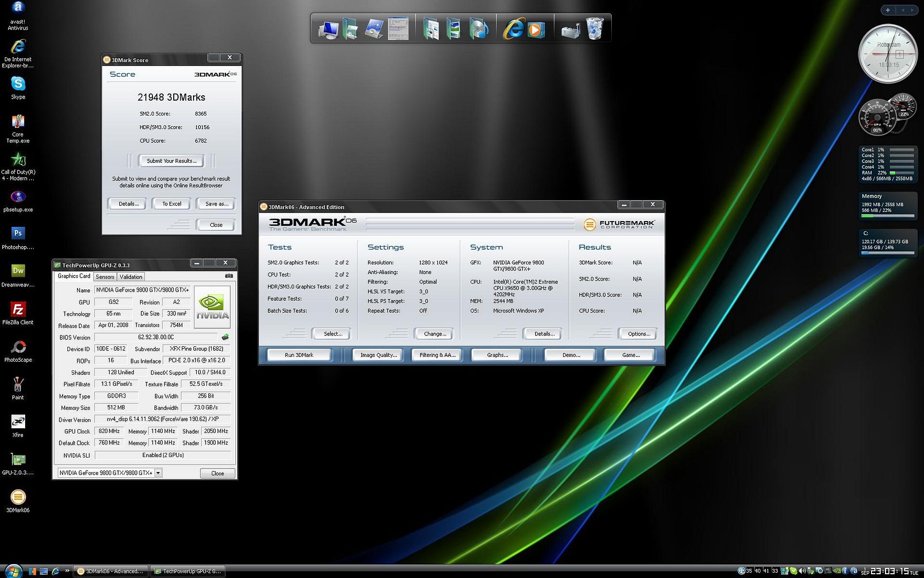Launch Dreamweaver desktop shortcut
Viewport: 924px width, 578px height.
[x=18, y=276]
